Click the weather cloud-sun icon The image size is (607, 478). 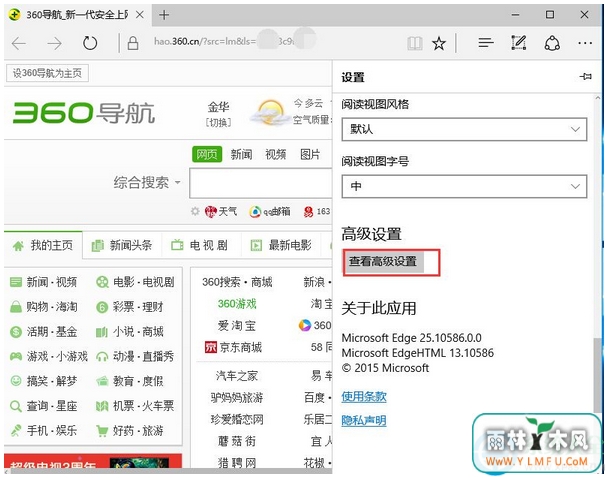(x=269, y=112)
